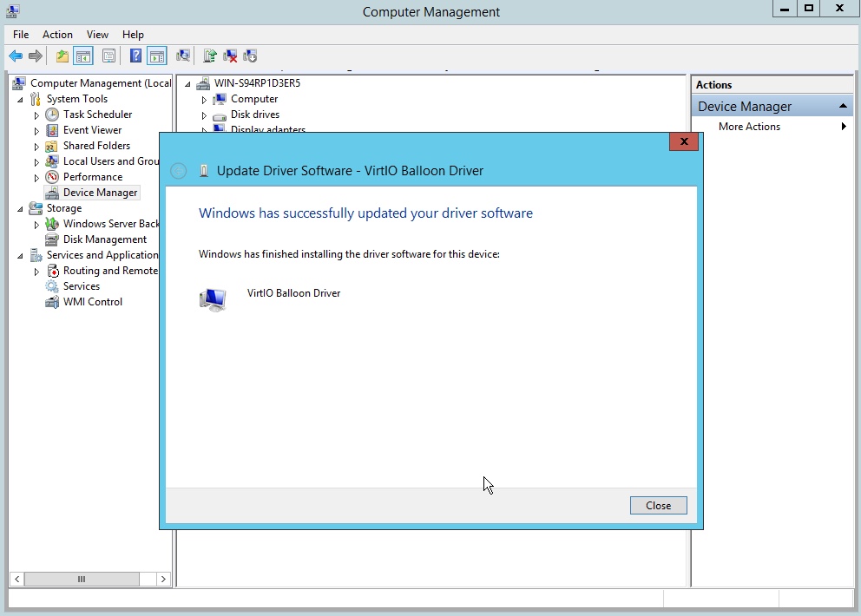Viewport: 861px width, 616px height.
Task: Open the Properties toolbar icon
Action: point(108,56)
